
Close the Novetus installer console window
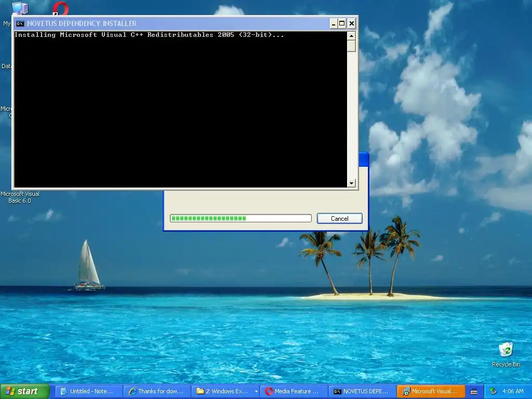tap(352, 23)
